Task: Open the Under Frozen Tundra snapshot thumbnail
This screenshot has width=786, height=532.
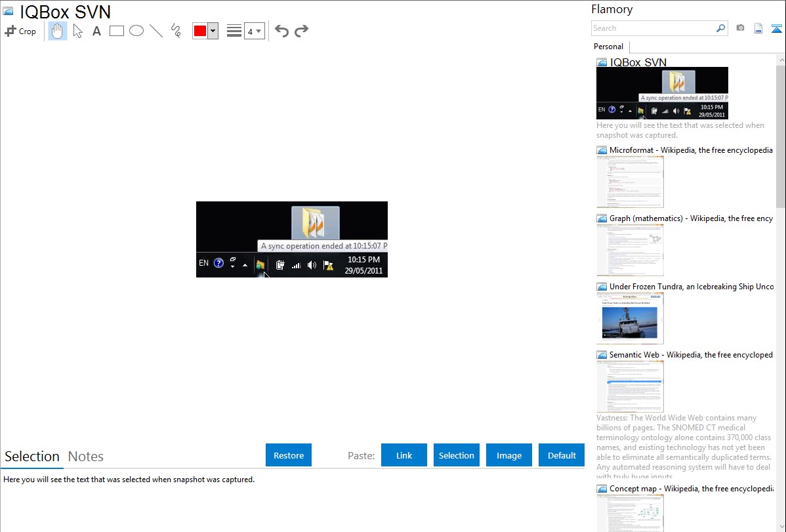Action: 630,318
